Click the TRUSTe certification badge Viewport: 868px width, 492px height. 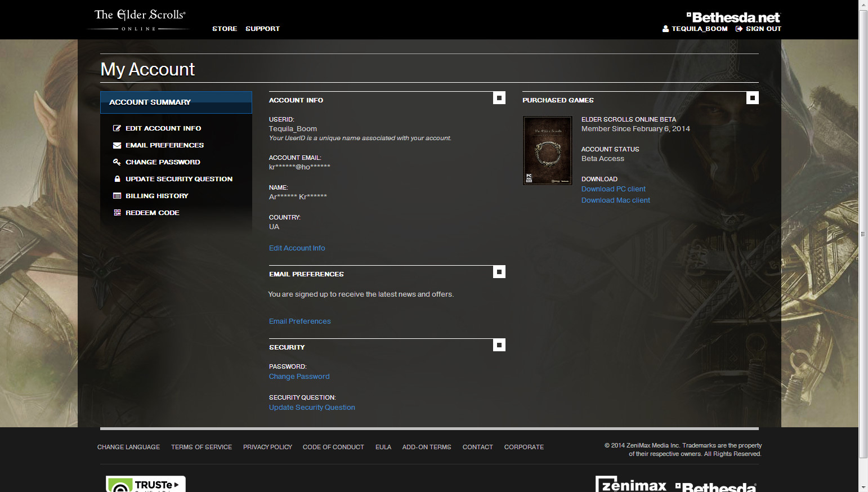tap(146, 484)
